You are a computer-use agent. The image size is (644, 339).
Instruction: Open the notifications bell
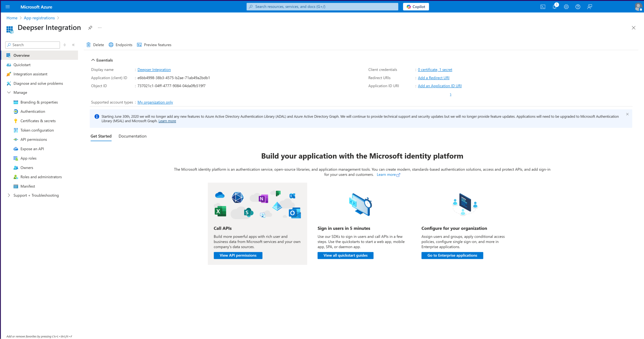pyautogui.click(x=554, y=7)
